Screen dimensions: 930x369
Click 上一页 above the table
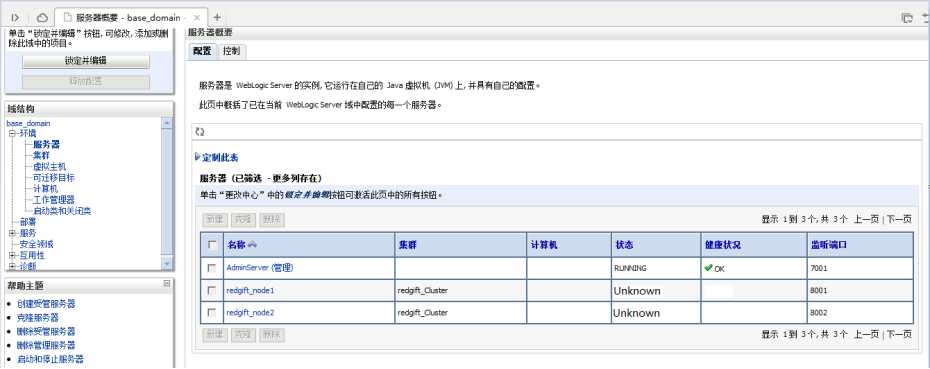pos(866,220)
